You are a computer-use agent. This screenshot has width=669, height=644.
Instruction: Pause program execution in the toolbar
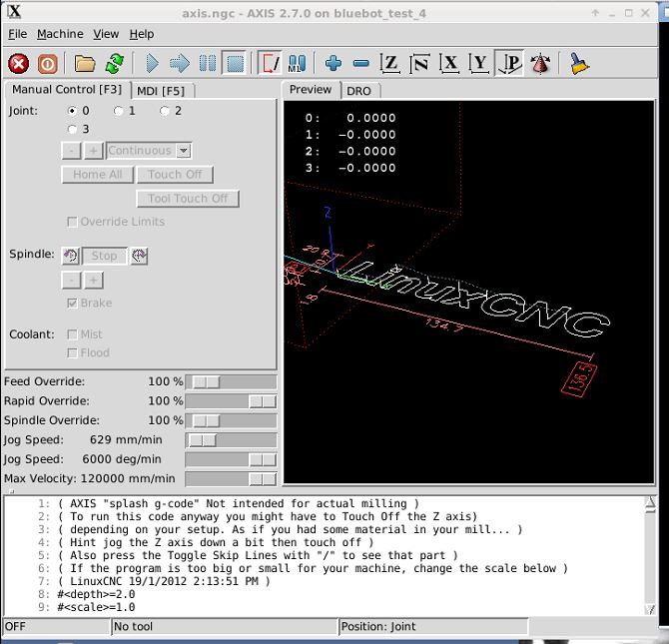pos(208,64)
